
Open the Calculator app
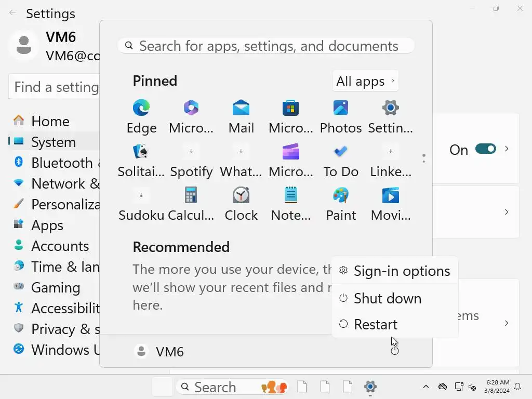(191, 204)
